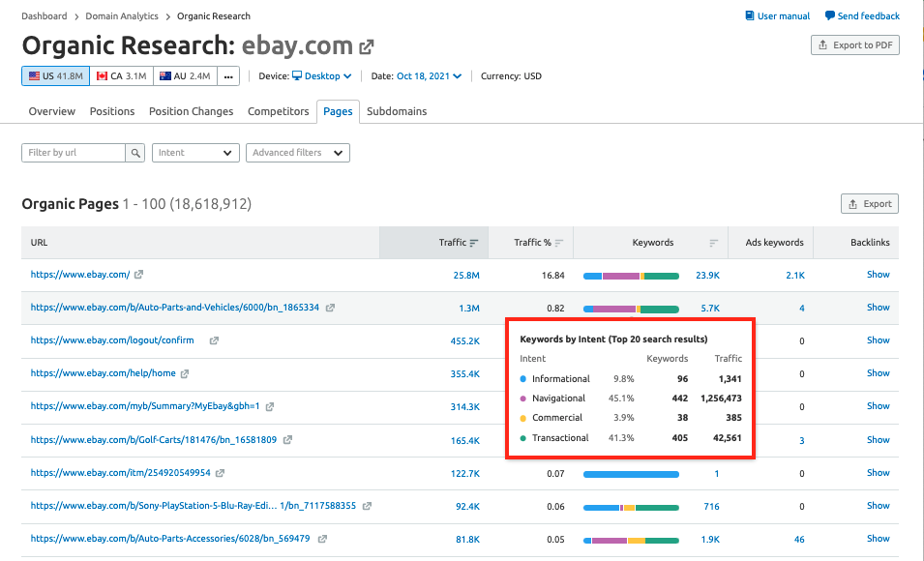Open external link icon for logout/confirm URL
Viewport: 924px width, 561px height.
pyautogui.click(x=214, y=340)
